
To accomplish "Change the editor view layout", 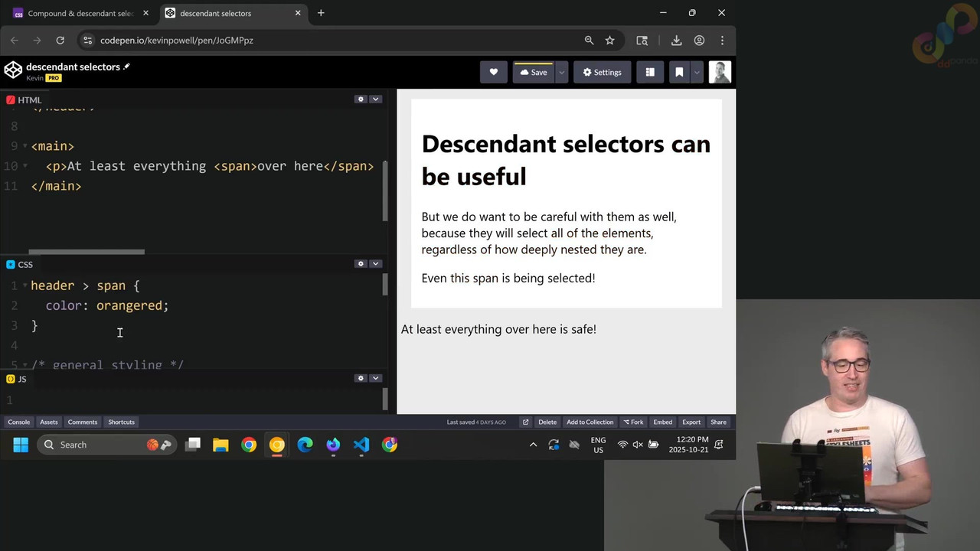I will [650, 72].
